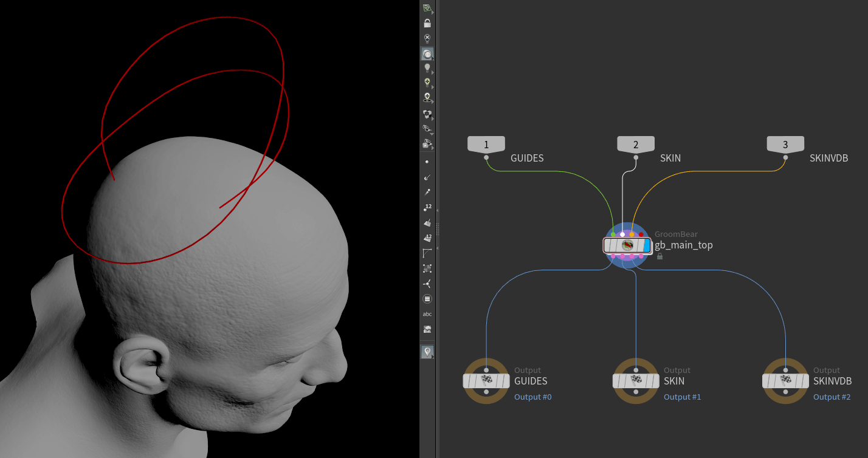Click the Output #2 link
The width and height of the screenshot is (868, 458).
(832, 397)
